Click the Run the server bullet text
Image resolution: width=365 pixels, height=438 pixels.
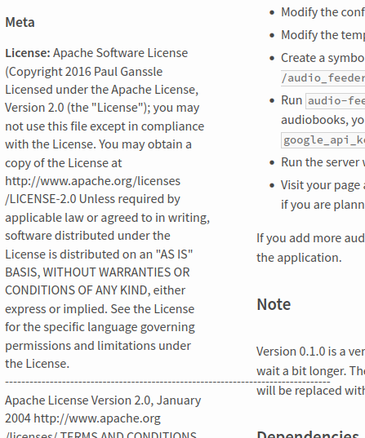(323, 162)
